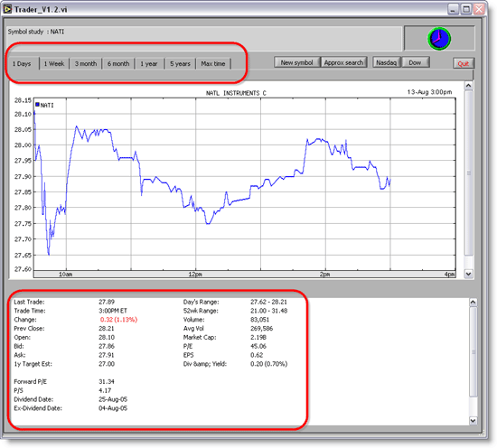Click the red Quit button
Viewport: 497px width, 448px height.
pos(463,64)
